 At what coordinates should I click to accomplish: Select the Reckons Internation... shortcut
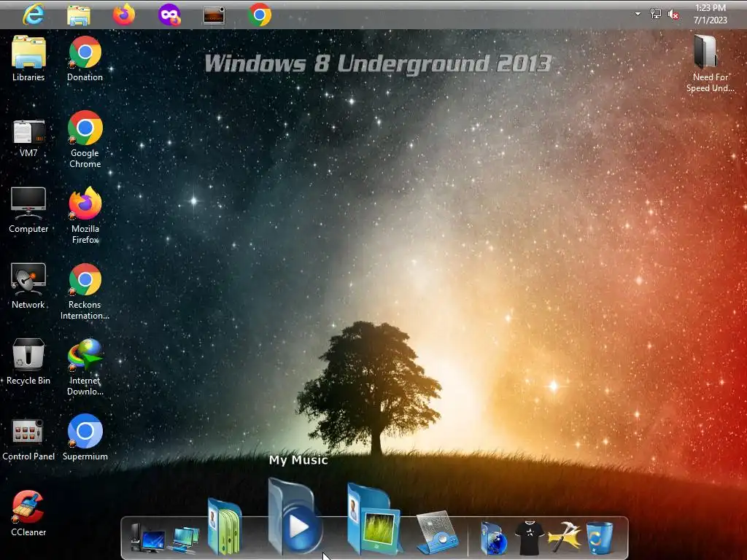tap(85, 291)
